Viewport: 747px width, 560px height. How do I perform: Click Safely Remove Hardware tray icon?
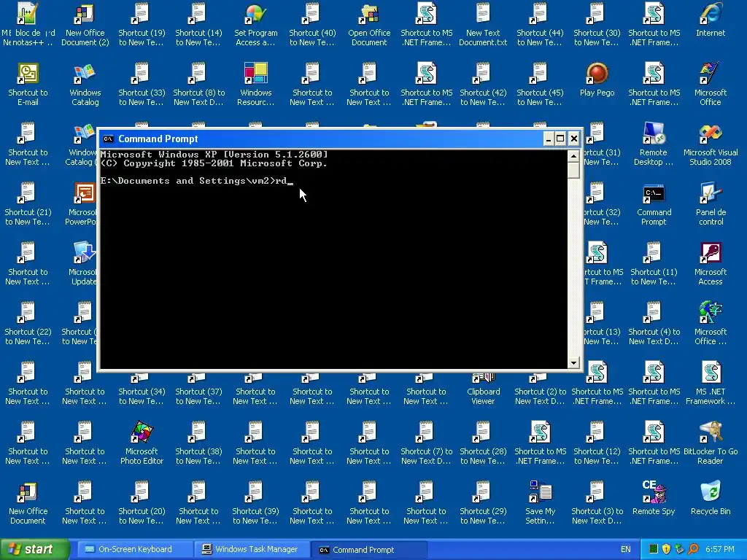[679, 550]
